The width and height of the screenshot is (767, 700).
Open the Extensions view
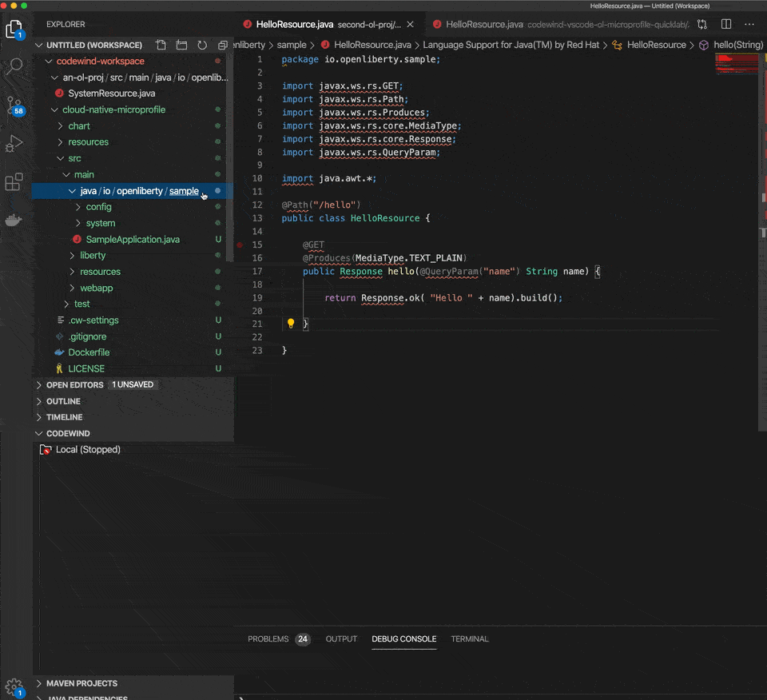[x=14, y=181]
